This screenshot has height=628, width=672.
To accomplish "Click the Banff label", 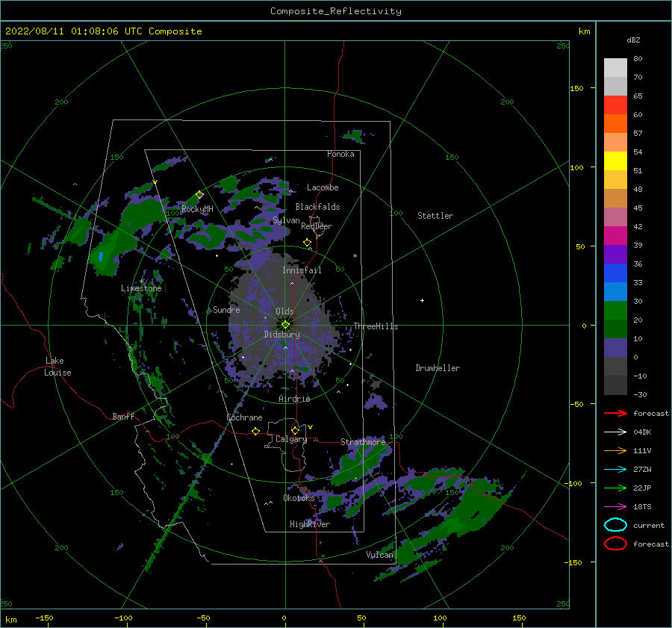I will pos(123,416).
